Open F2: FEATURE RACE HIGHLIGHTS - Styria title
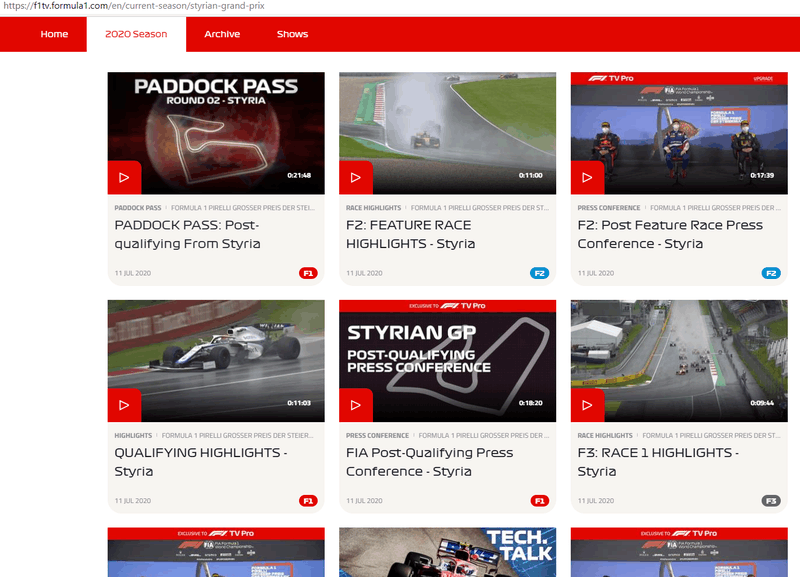The image size is (800, 577). coord(410,234)
